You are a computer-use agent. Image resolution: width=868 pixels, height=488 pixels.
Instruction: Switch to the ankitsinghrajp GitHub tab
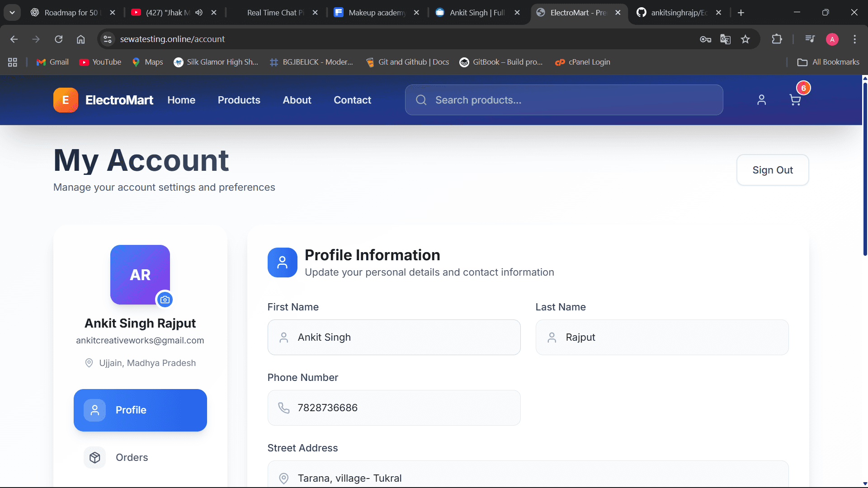click(678, 13)
